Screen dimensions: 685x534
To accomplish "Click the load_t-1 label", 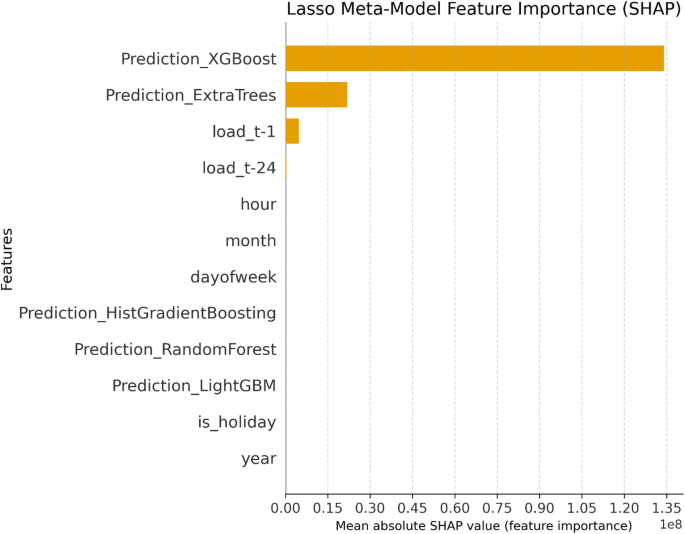I will [x=244, y=131].
